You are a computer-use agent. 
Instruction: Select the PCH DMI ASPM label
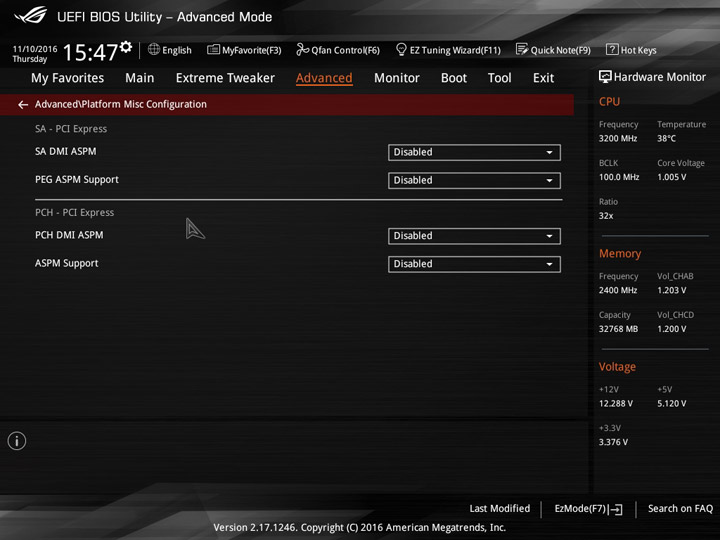[69, 235]
